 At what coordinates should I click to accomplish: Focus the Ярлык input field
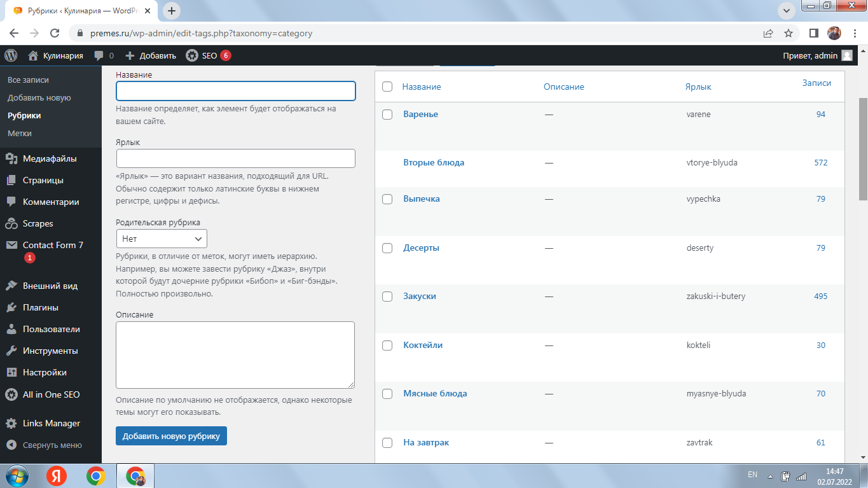235,158
